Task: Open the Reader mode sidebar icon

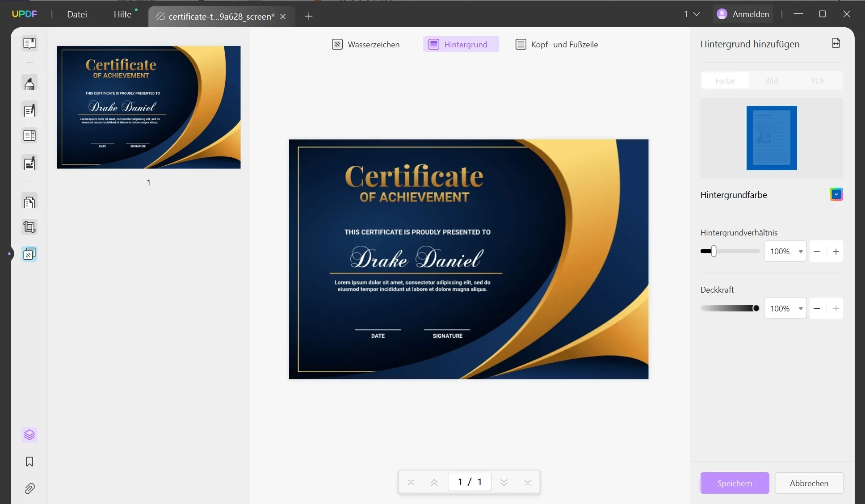Action: 29,43
